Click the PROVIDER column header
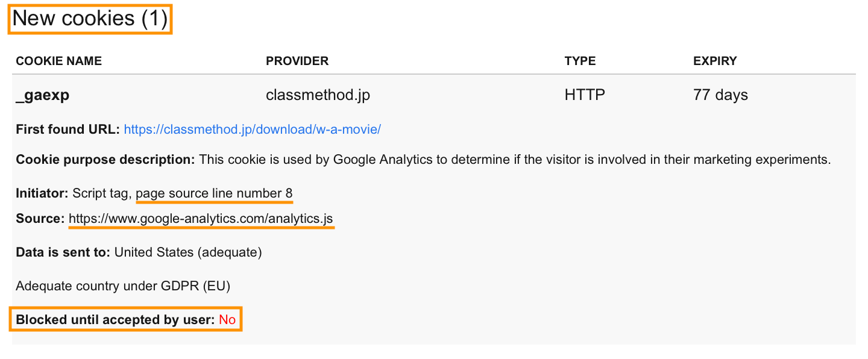Viewport: 868px width, 359px height. (x=297, y=61)
